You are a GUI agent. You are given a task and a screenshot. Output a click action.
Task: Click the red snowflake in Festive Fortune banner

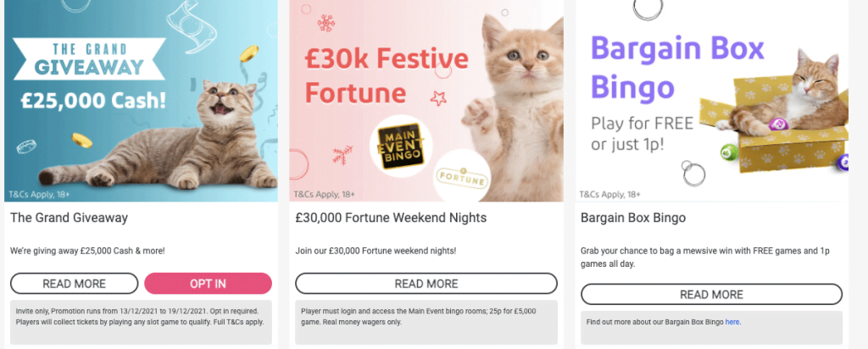pyautogui.click(x=326, y=23)
